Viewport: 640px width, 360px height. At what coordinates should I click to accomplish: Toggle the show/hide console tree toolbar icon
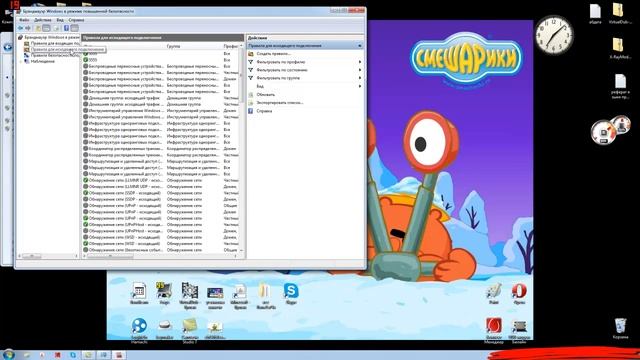[47, 28]
